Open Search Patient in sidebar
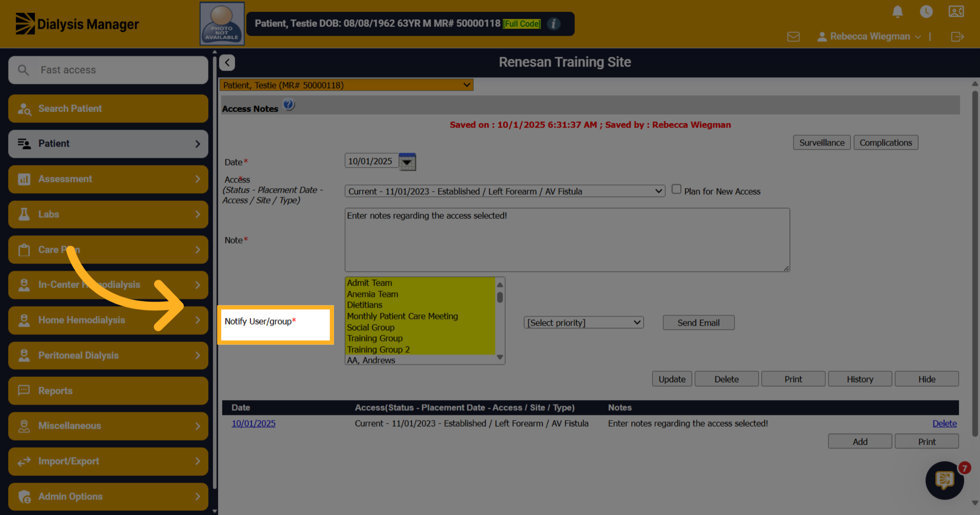The width and height of the screenshot is (980, 515). tap(108, 109)
